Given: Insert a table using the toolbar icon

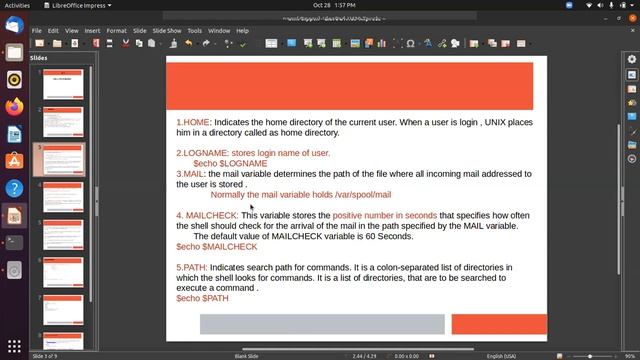Looking at the screenshot, I should pyautogui.click(x=336, y=43).
